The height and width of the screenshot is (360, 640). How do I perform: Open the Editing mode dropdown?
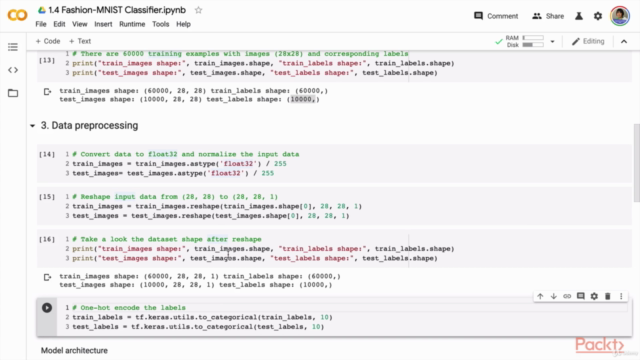coord(588,41)
